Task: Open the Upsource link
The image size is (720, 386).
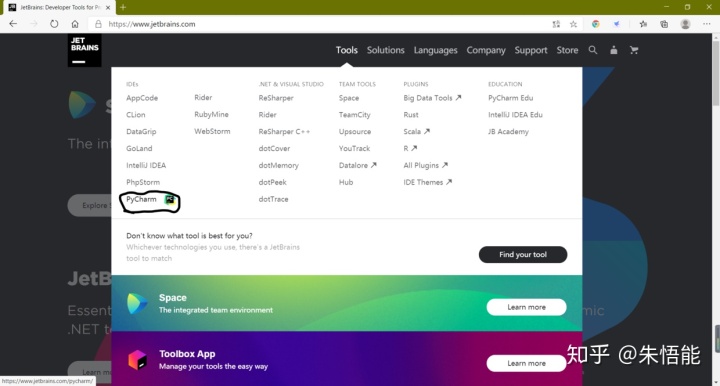Action: click(x=355, y=132)
